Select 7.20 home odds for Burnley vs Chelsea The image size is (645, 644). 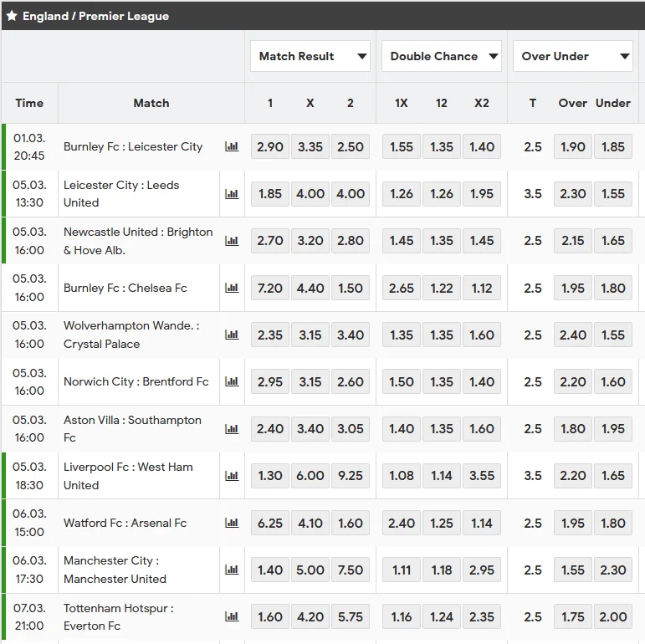[270, 288]
